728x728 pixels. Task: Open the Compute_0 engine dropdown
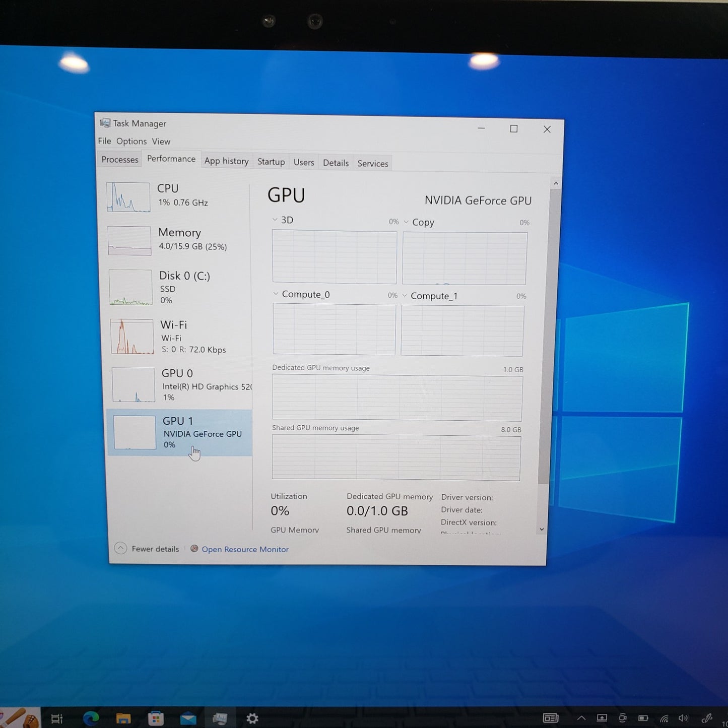pos(276,294)
